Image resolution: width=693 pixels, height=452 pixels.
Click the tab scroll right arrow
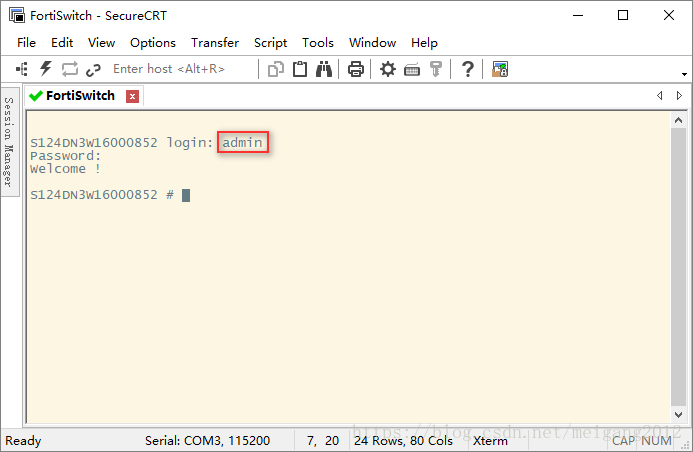pos(679,95)
